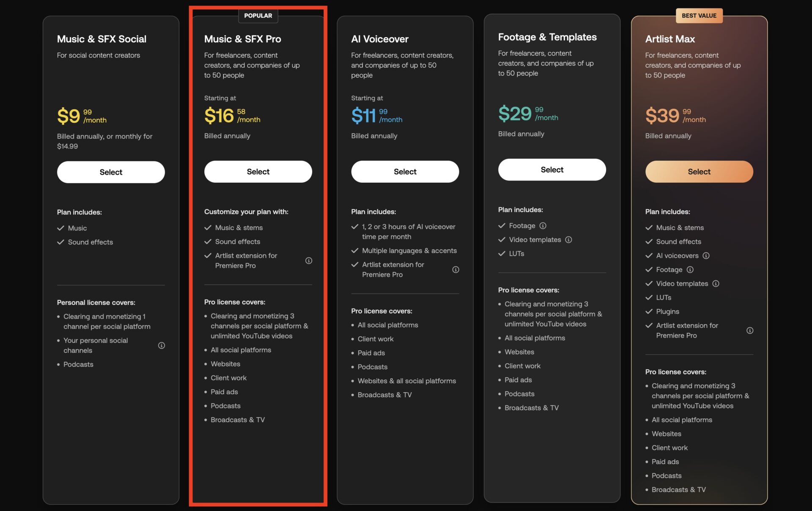Choose the AI Voiceover plan Select button
This screenshot has height=511, width=812.
pyautogui.click(x=405, y=172)
